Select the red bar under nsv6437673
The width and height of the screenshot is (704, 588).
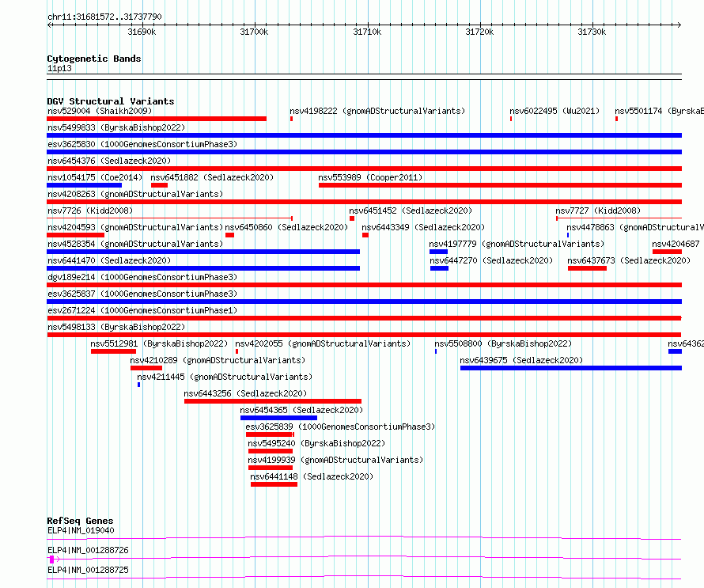pyautogui.click(x=587, y=268)
